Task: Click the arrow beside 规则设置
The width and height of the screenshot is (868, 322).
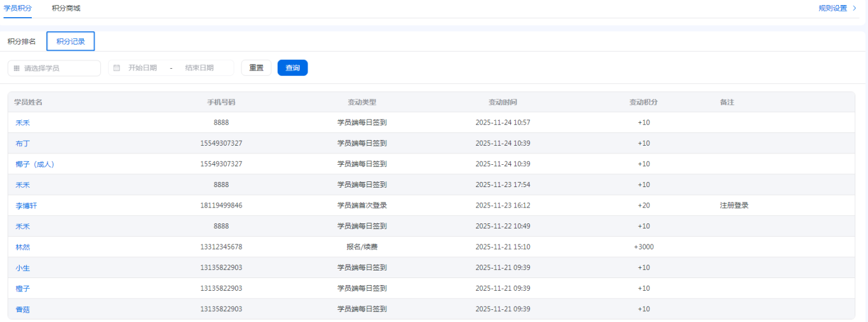Action: click(x=854, y=8)
